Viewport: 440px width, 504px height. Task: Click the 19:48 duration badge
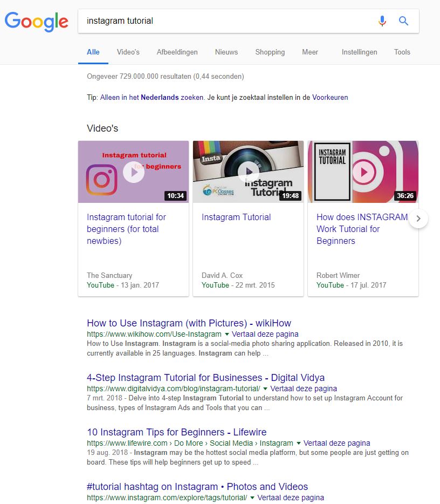click(x=290, y=196)
